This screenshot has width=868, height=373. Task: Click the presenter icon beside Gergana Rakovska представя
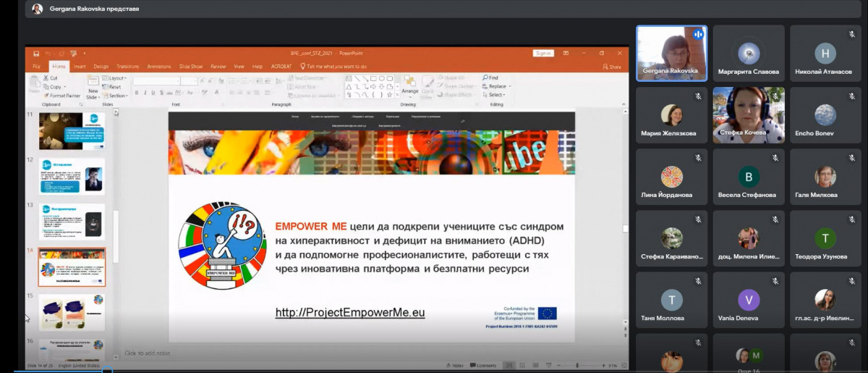click(x=37, y=9)
